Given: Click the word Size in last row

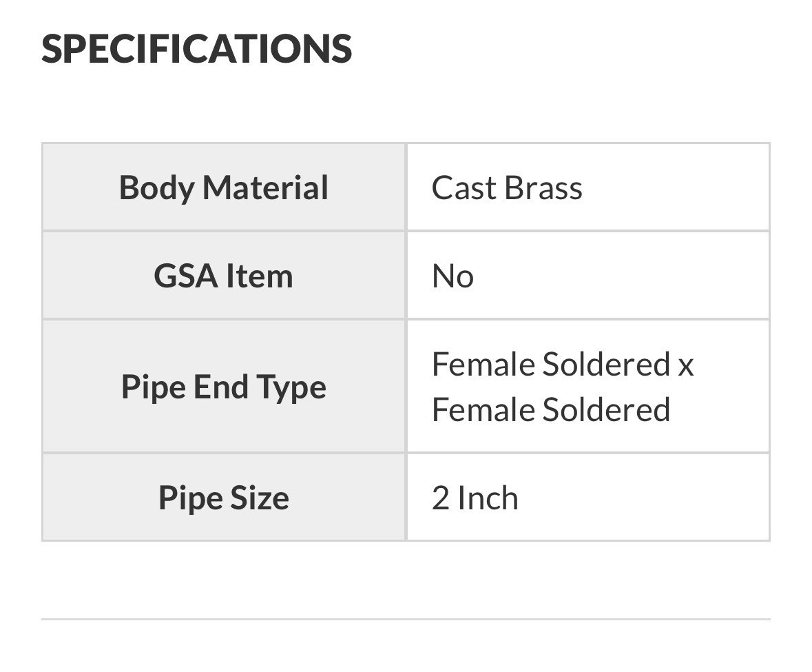Looking at the screenshot, I should click(260, 498).
